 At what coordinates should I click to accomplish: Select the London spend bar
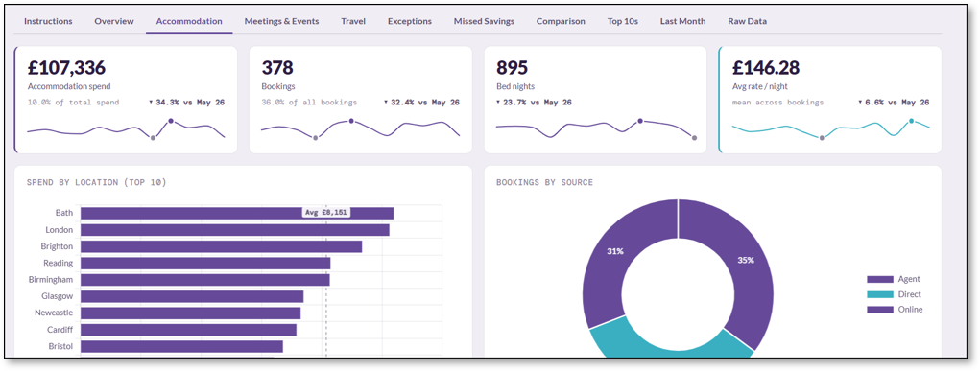(235, 230)
